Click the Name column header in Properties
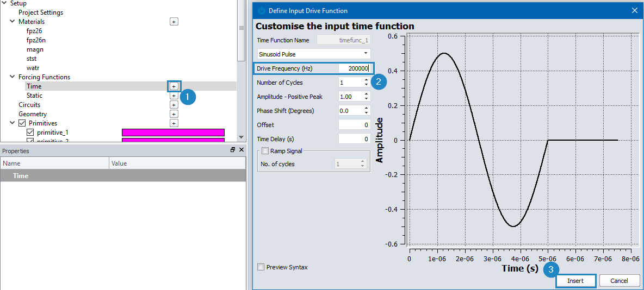The height and width of the screenshot is (290, 644). tap(54, 163)
